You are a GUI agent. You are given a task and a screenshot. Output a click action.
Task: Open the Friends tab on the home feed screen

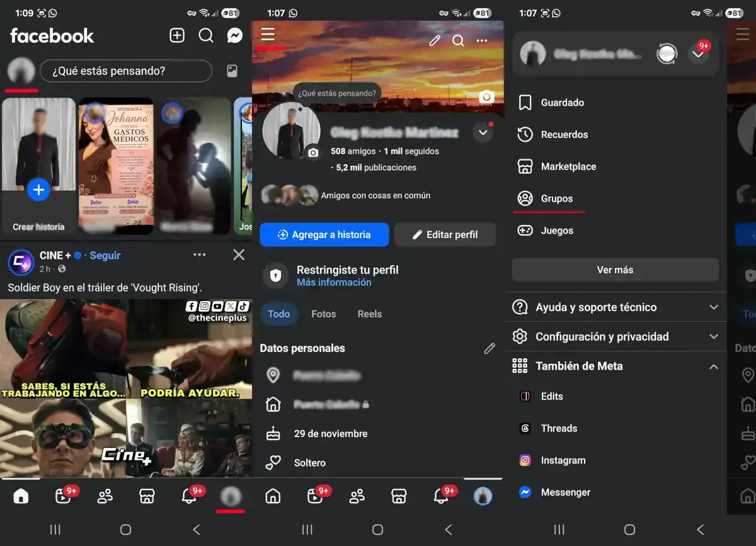pos(105,496)
